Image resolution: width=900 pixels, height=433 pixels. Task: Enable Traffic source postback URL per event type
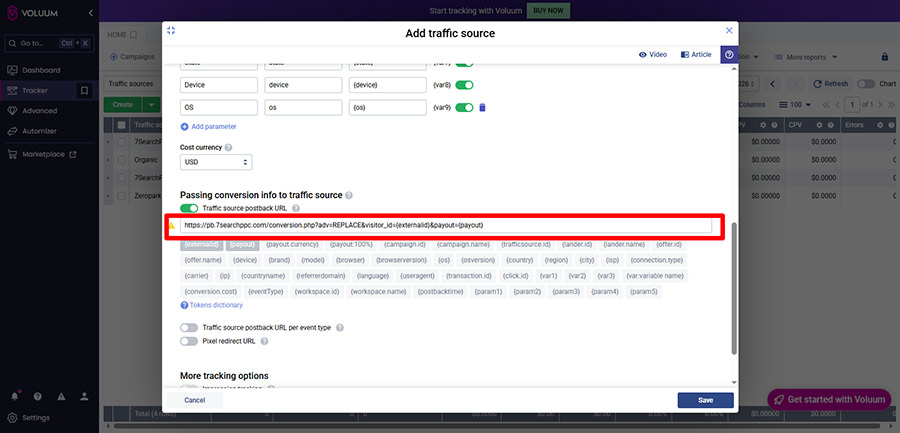coord(189,327)
